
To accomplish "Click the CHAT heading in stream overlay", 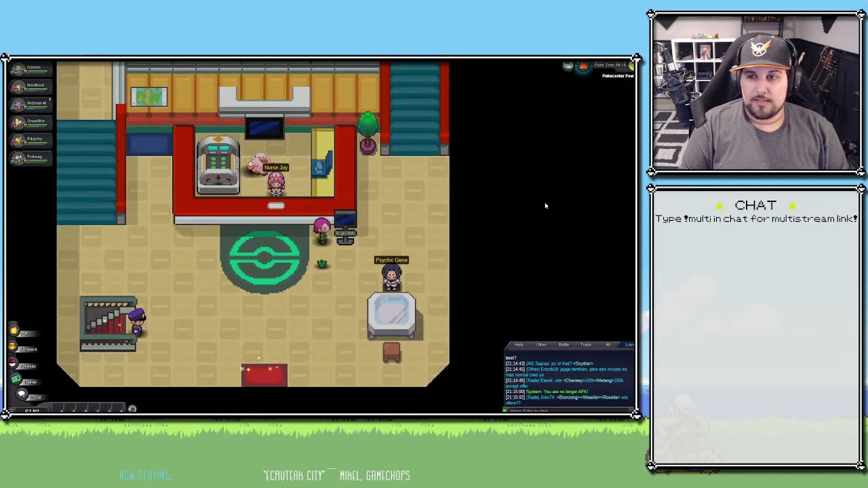I will pos(755,205).
